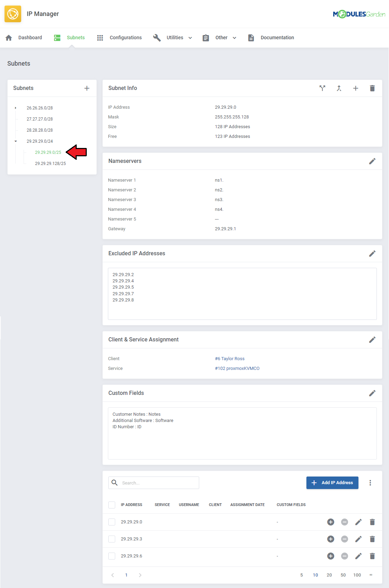Click the merge subnet icon in Subnet Info

click(339, 88)
